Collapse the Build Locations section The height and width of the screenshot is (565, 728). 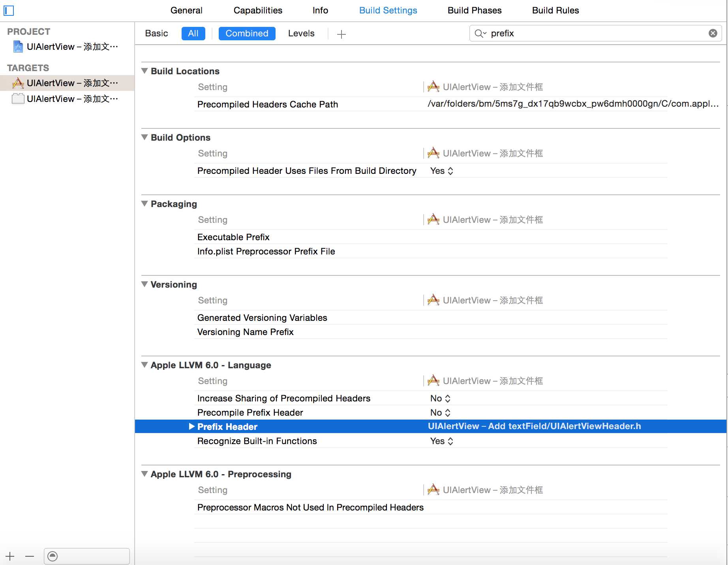coord(144,71)
